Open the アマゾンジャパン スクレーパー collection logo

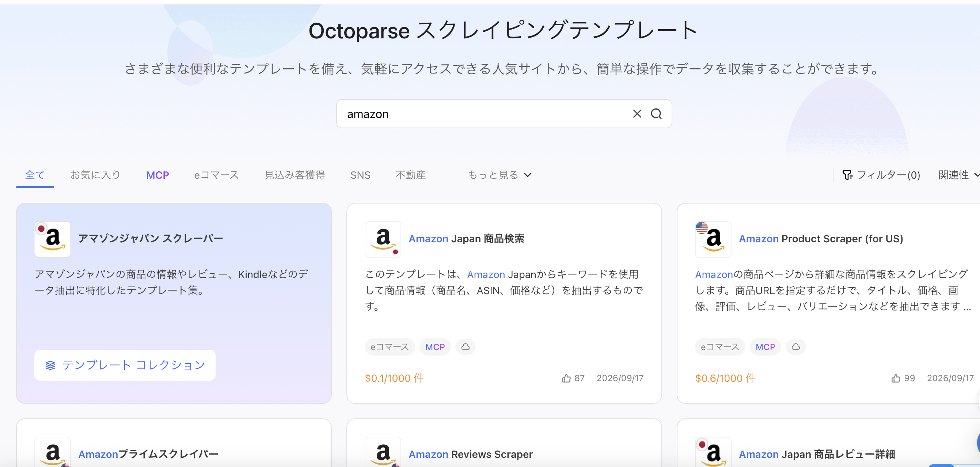tap(53, 239)
